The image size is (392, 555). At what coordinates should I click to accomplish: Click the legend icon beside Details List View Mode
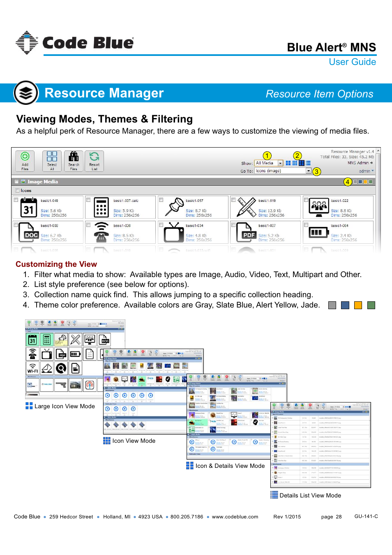pyautogui.click(x=274, y=495)
